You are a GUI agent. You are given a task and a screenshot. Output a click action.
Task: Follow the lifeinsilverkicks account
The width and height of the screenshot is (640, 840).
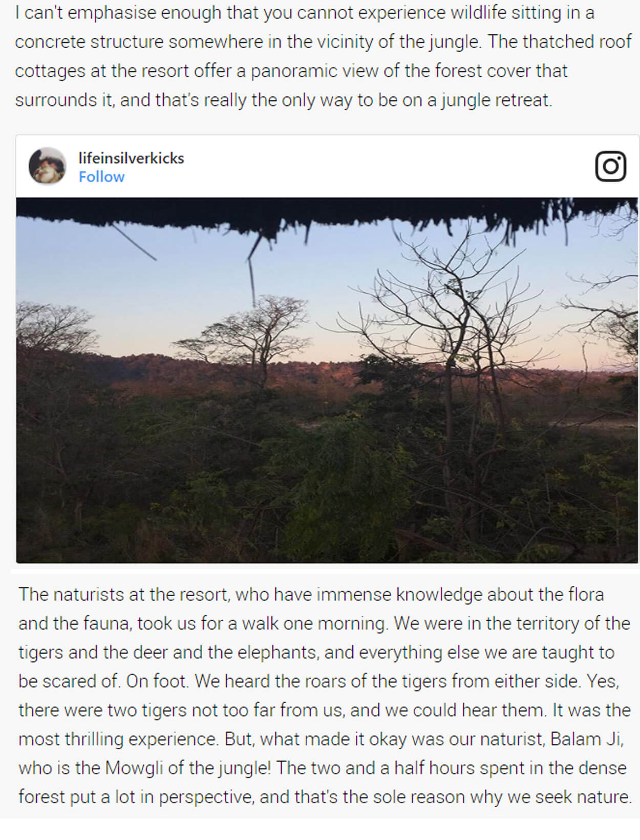(101, 177)
